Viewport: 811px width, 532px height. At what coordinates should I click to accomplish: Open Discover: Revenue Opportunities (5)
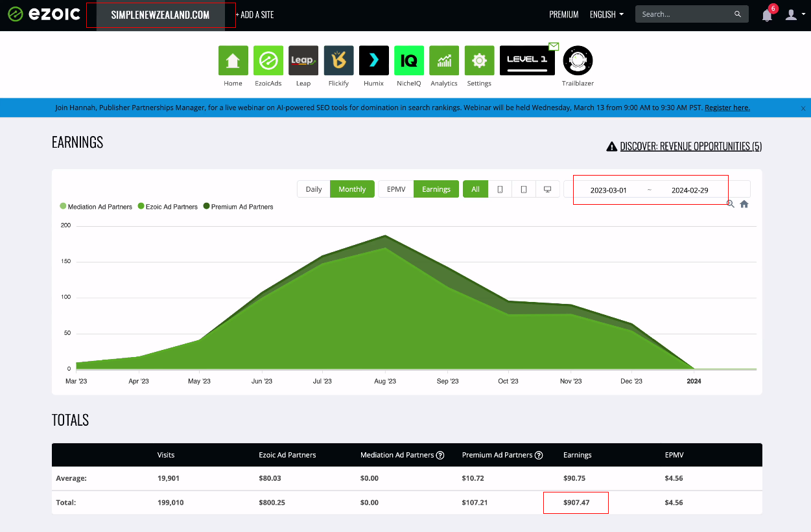pos(691,146)
